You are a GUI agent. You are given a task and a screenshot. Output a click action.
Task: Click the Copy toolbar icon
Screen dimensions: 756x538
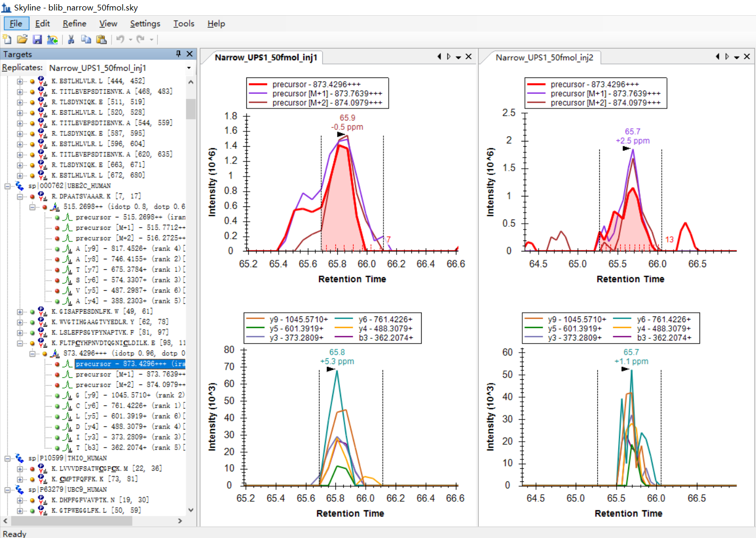pos(86,39)
